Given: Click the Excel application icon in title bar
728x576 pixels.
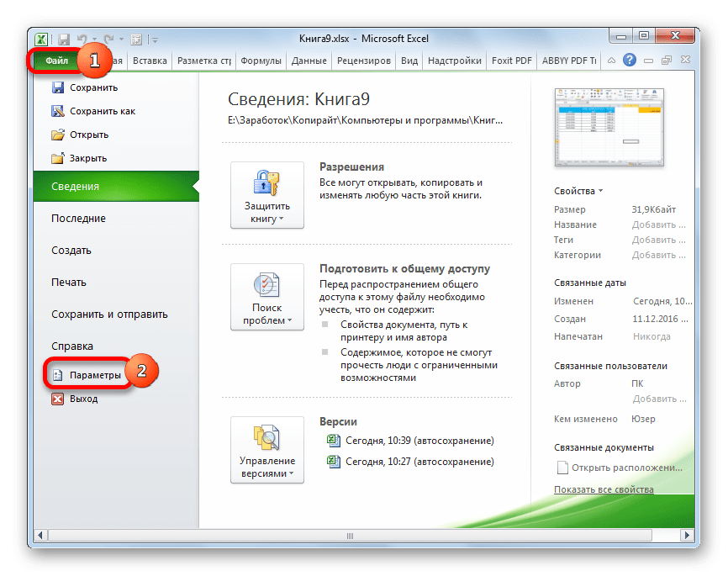Looking at the screenshot, I should click(41, 39).
